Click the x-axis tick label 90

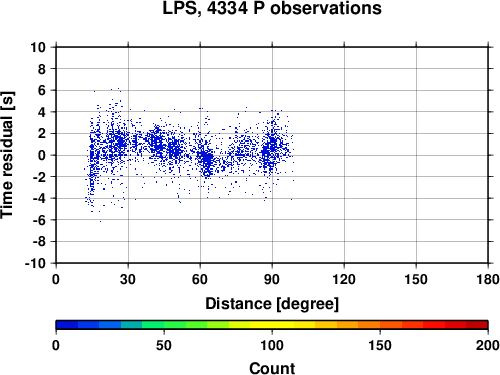[x=272, y=279]
